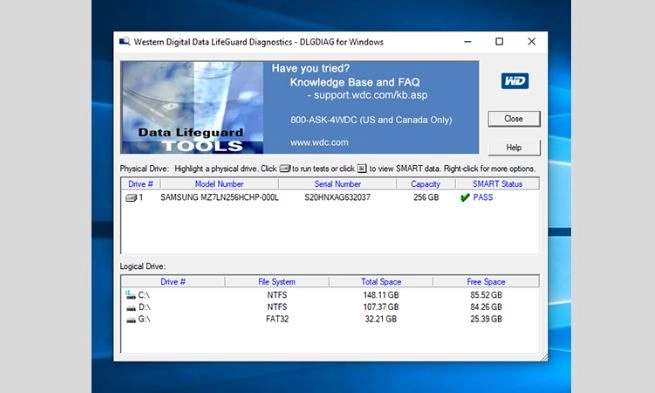The width and height of the screenshot is (655, 393).
Task: Click the app icon in title bar
Action: point(124,41)
